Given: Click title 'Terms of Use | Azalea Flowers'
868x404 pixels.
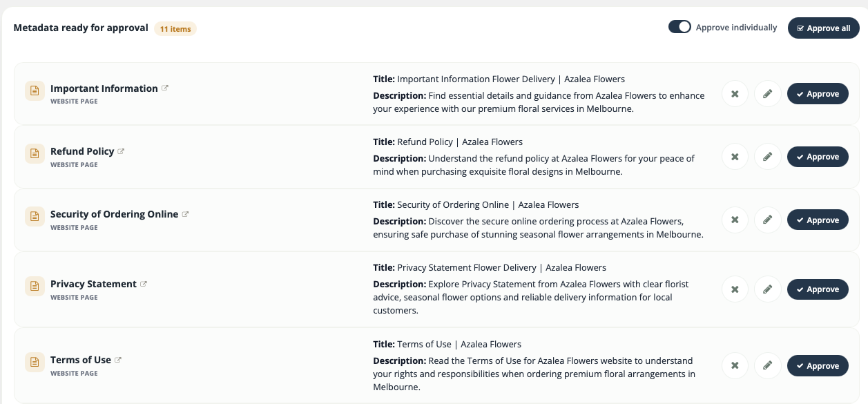Looking at the screenshot, I should (x=459, y=344).
